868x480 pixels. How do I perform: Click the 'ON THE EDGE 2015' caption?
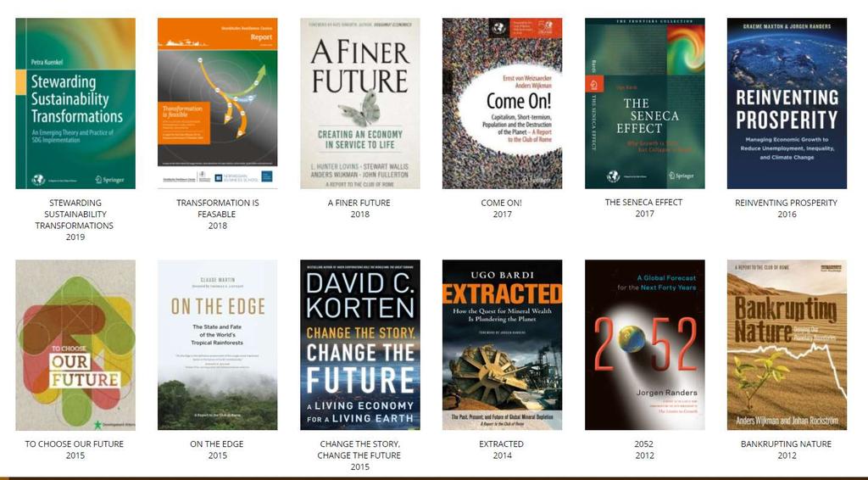click(217, 449)
